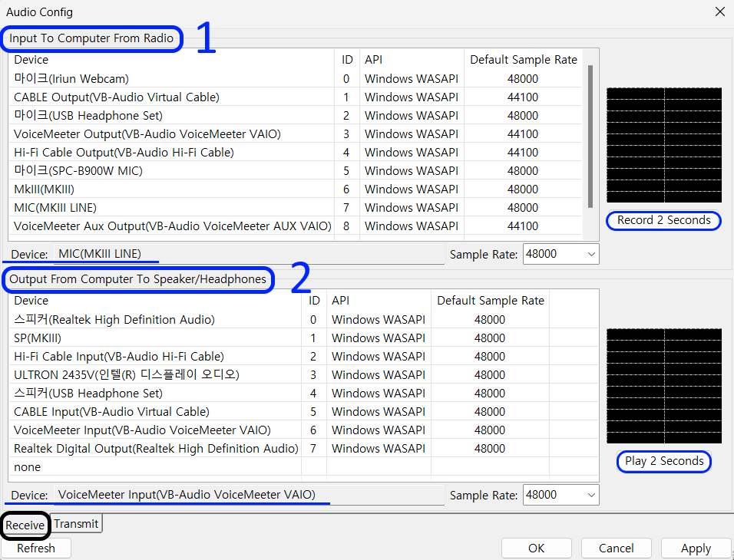Open the input Sample Rate dropdown

(560, 254)
